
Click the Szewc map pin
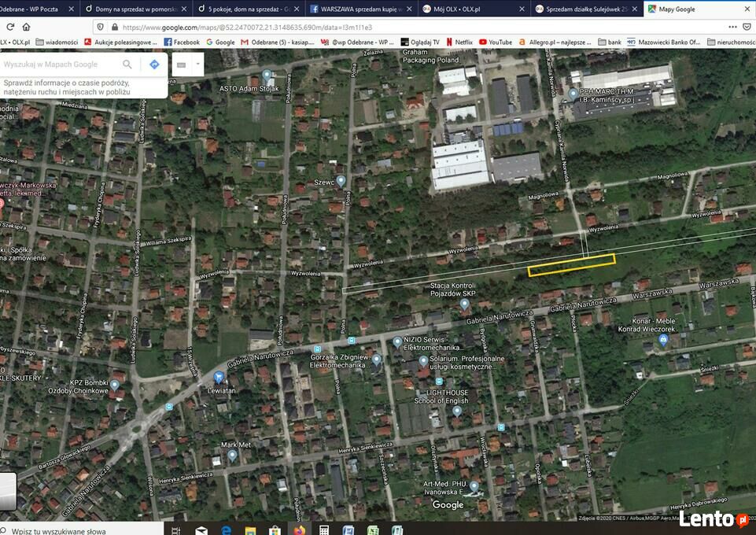pos(341,181)
